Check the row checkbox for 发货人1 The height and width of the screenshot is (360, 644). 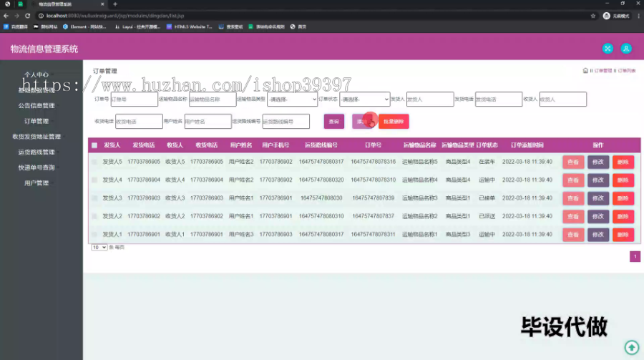click(94, 234)
